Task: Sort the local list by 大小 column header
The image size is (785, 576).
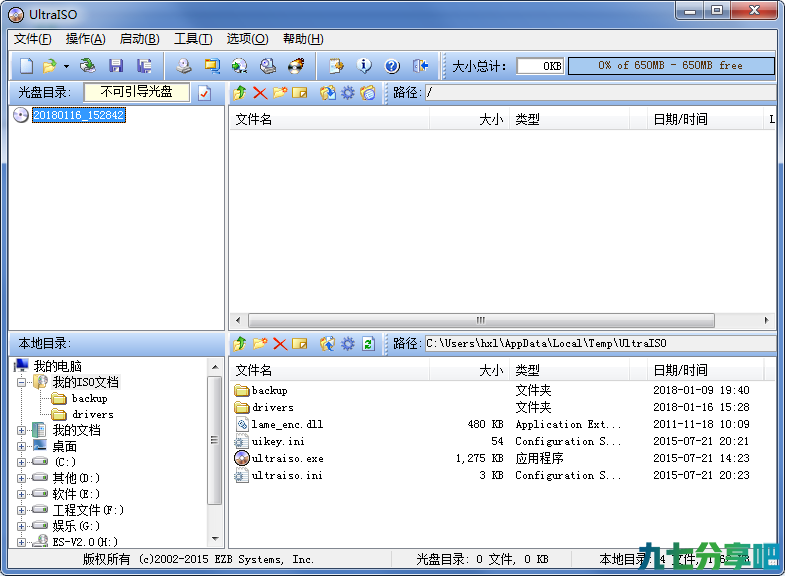Action: tap(469, 370)
